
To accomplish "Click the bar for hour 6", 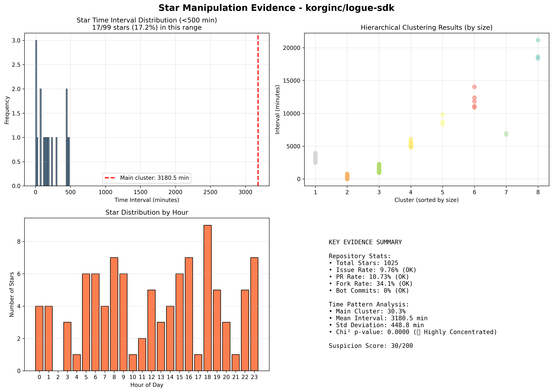I will 95,322.
